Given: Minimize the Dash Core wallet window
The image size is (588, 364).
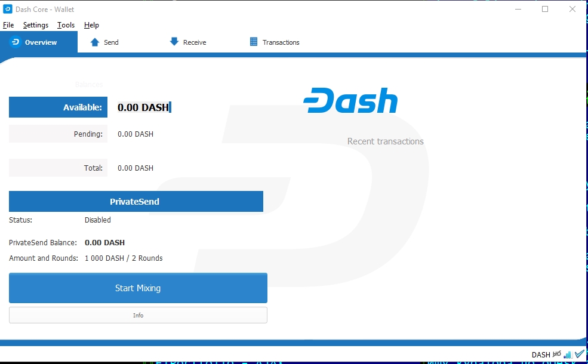Looking at the screenshot, I should point(518,9).
